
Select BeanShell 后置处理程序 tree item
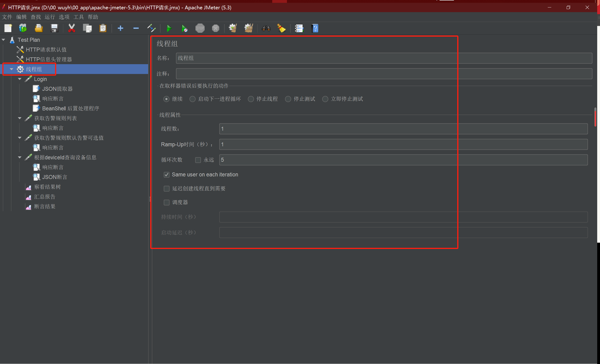pyautogui.click(x=71, y=108)
